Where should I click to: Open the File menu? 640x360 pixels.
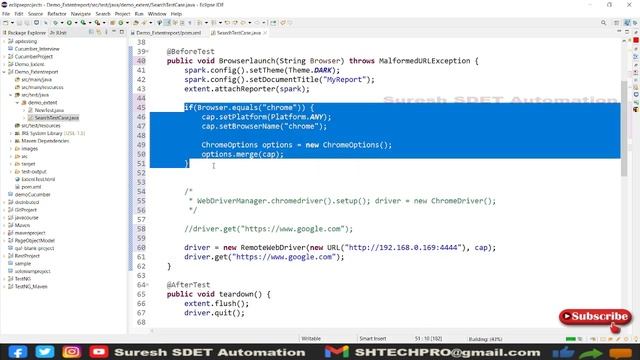coord(6,14)
